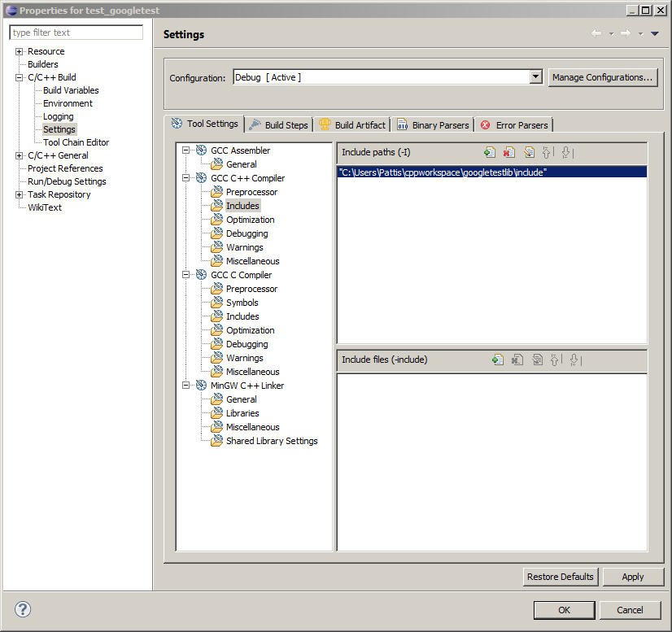This screenshot has width=672, height=632.
Task: Open forward history dropdown arrow
Action: (x=641, y=34)
